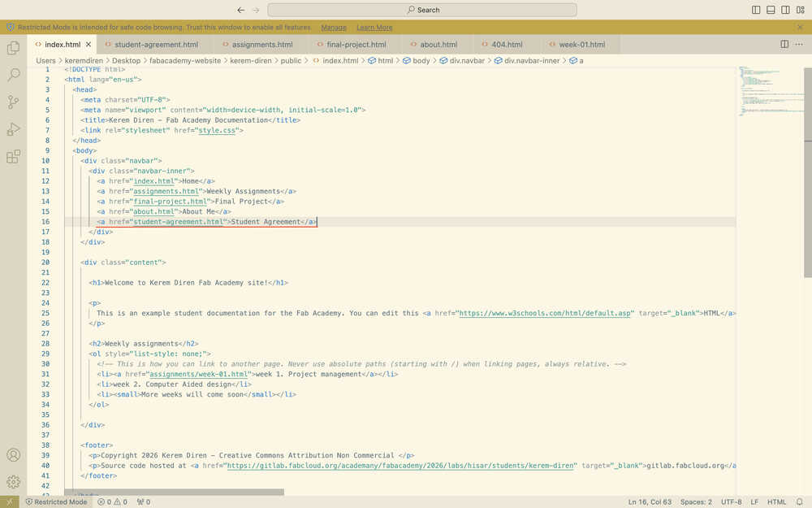Split the editor to the right
Screen dimensions: 812x508
pyautogui.click(x=784, y=45)
